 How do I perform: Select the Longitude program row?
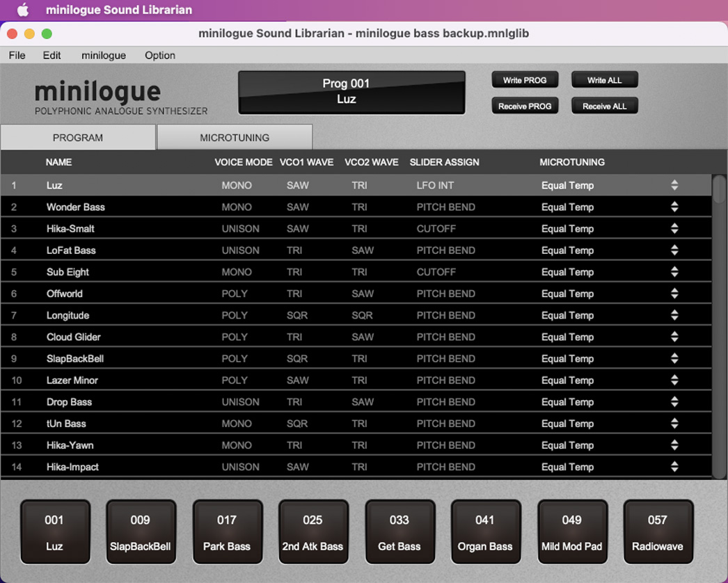356,315
